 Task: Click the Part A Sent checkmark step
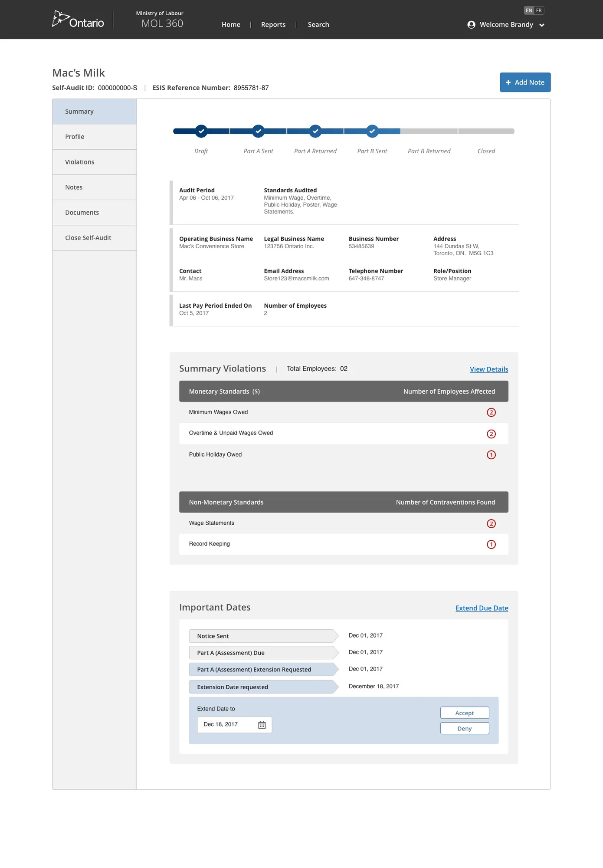(258, 131)
